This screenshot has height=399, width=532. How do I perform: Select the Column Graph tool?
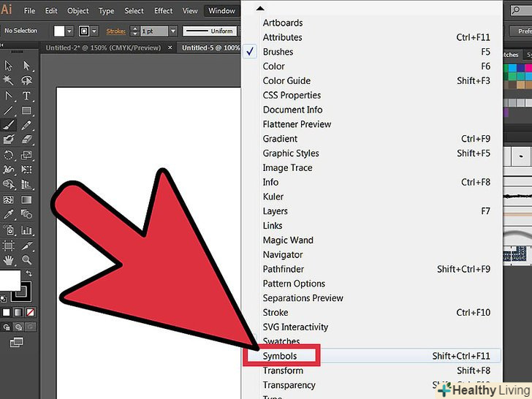pos(26,230)
